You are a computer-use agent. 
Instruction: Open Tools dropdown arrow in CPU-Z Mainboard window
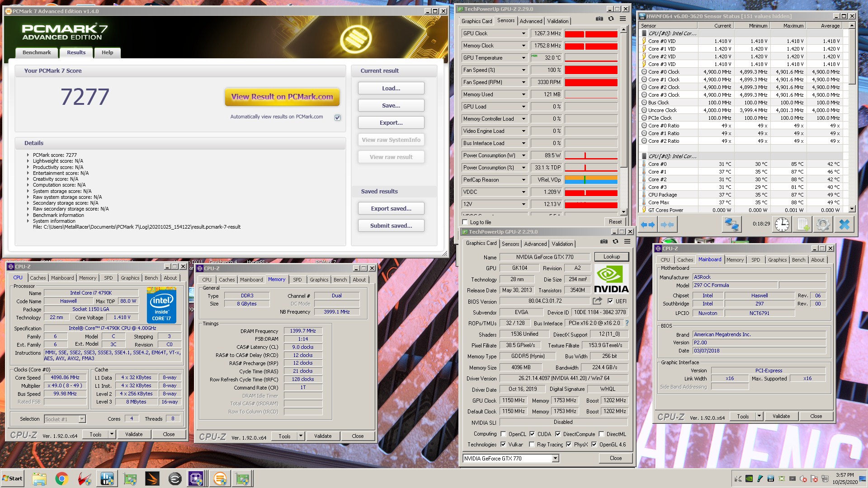[x=759, y=416]
